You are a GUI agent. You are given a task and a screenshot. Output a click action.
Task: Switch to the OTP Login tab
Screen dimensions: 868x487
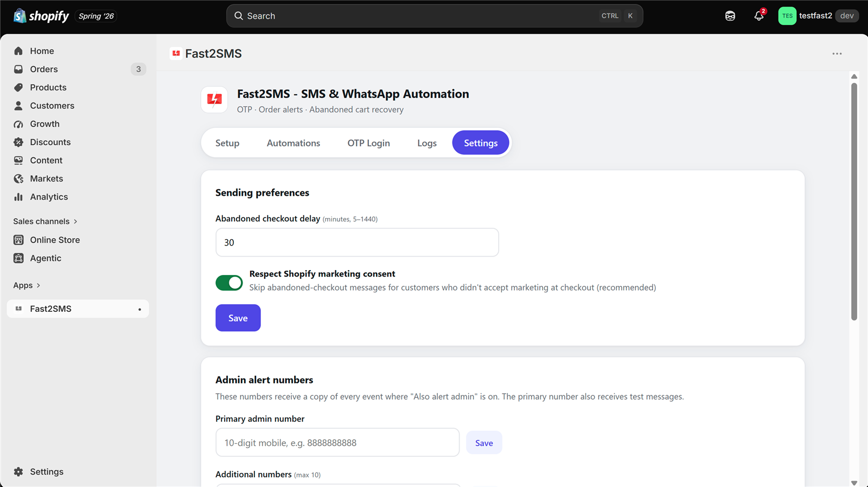369,143
